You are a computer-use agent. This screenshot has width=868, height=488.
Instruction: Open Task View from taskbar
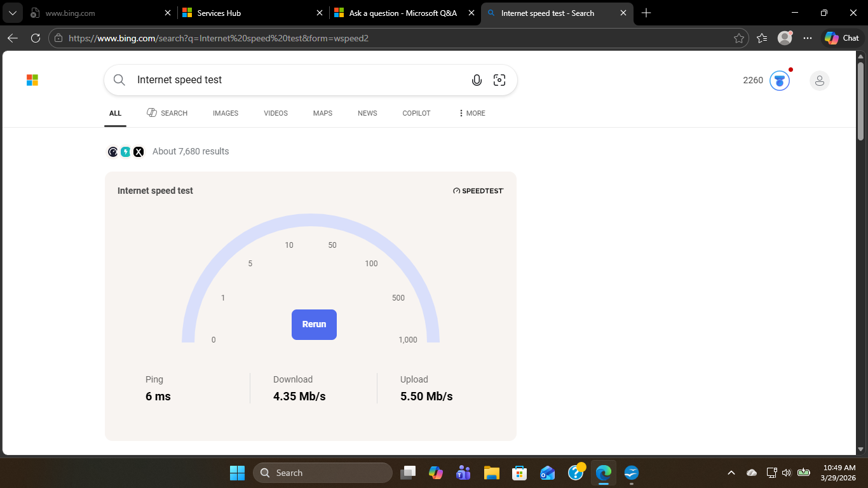click(x=407, y=473)
